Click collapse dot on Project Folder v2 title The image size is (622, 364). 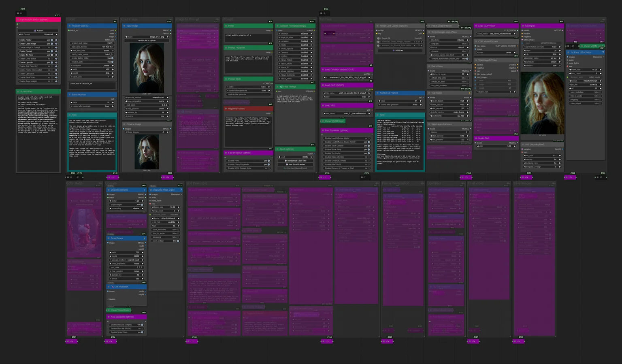(70, 26)
